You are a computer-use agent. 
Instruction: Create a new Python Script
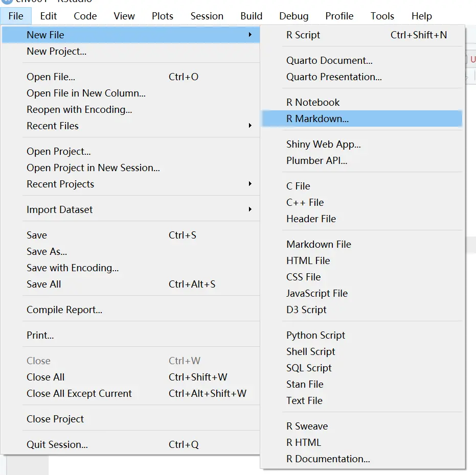pos(362,335)
